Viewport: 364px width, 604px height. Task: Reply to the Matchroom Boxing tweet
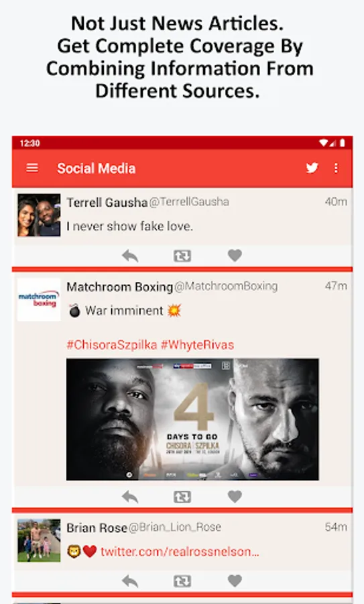[130, 497]
